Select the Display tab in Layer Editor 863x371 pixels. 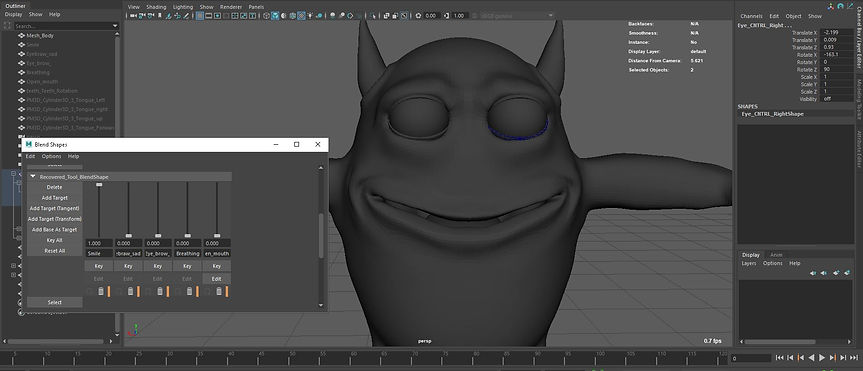(751, 255)
